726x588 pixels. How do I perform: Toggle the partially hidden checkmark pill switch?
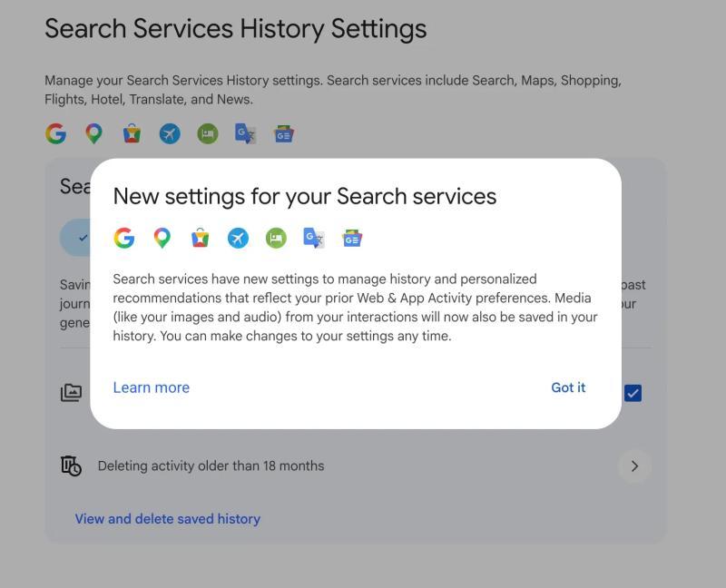tap(75, 238)
